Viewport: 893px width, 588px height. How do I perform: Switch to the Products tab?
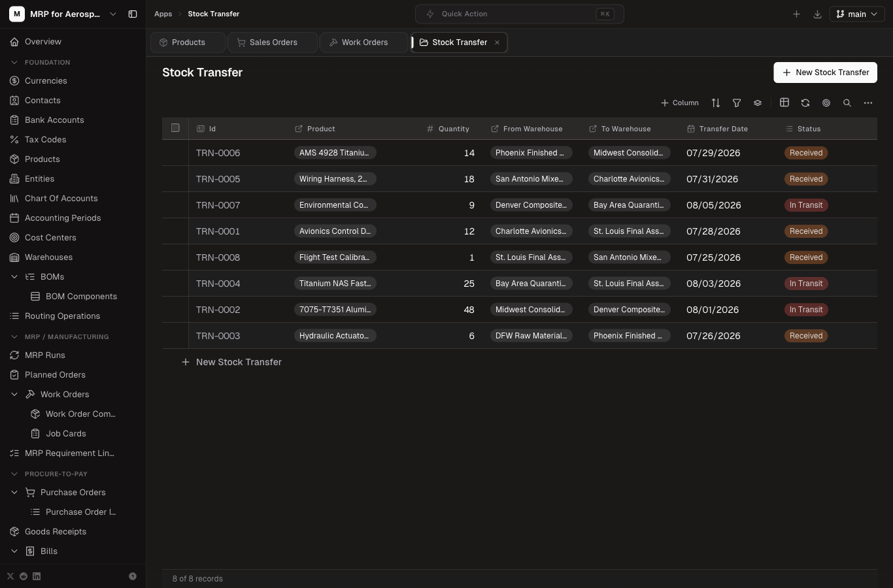188,42
